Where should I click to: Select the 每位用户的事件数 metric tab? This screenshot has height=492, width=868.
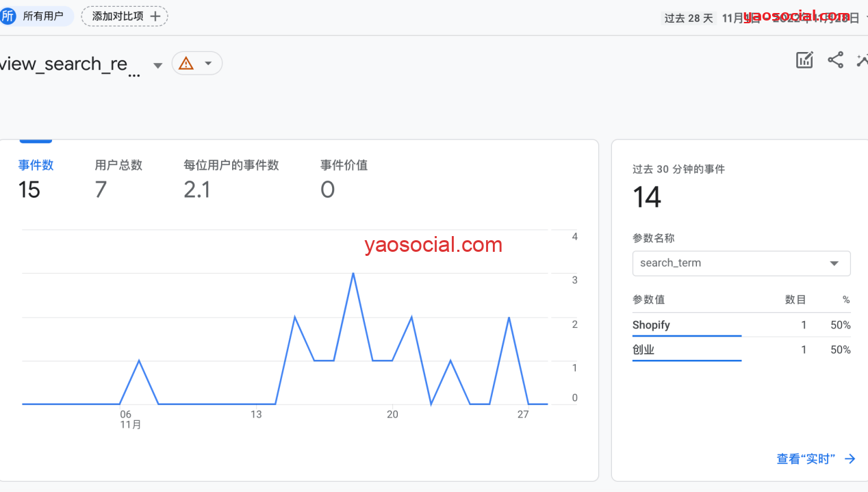[231, 165]
